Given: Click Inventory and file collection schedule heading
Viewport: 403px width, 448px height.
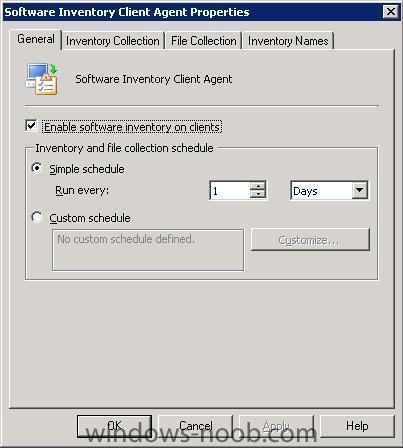Looking at the screenshot, I should 124,148.
